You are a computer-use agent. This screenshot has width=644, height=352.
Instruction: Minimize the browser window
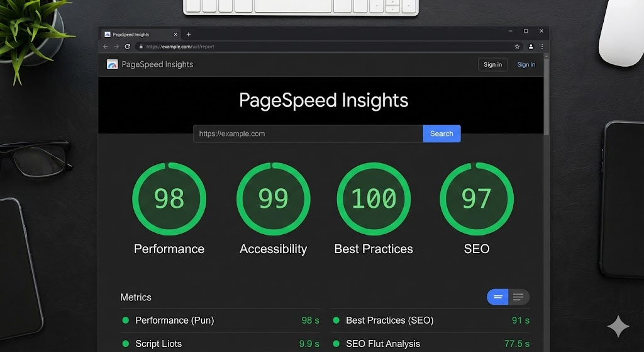[x=511, y=31]
